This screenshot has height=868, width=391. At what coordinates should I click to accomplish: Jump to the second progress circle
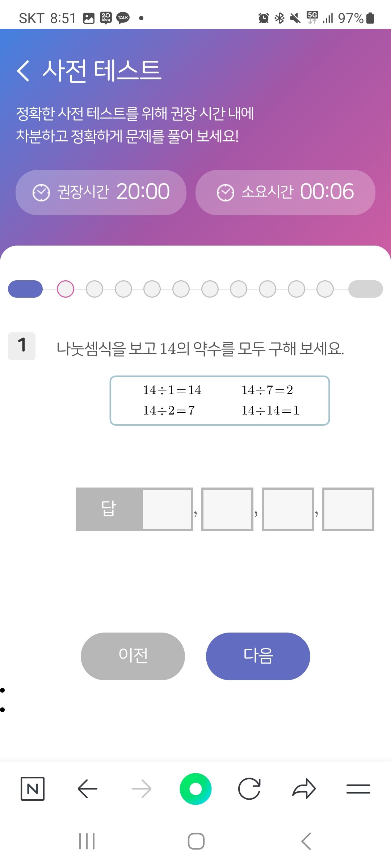pyautogui.click(x=94, y=289)
